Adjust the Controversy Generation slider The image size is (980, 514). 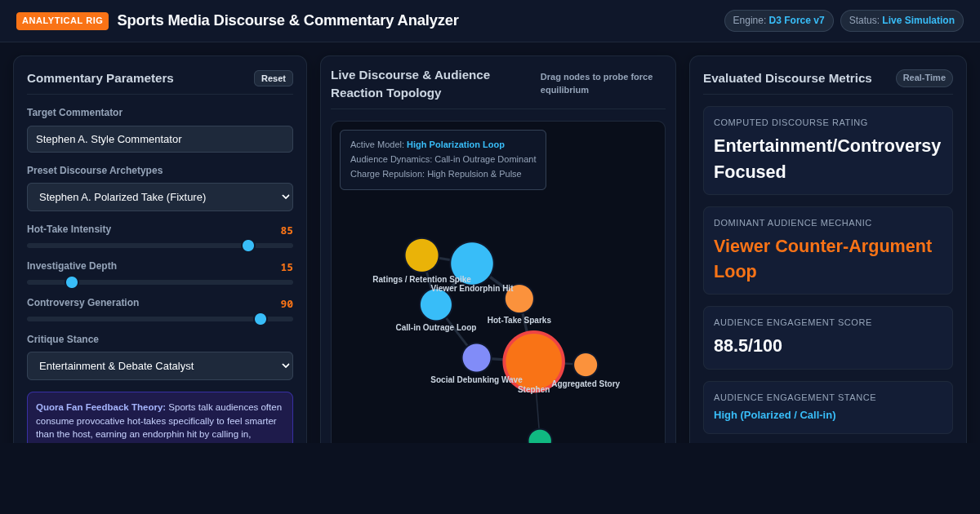(x=160, y=319)
